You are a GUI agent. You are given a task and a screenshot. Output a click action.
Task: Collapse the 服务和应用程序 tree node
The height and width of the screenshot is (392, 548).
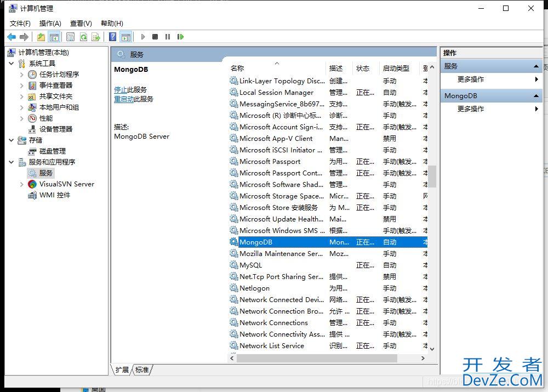click(x=11, y=162)
